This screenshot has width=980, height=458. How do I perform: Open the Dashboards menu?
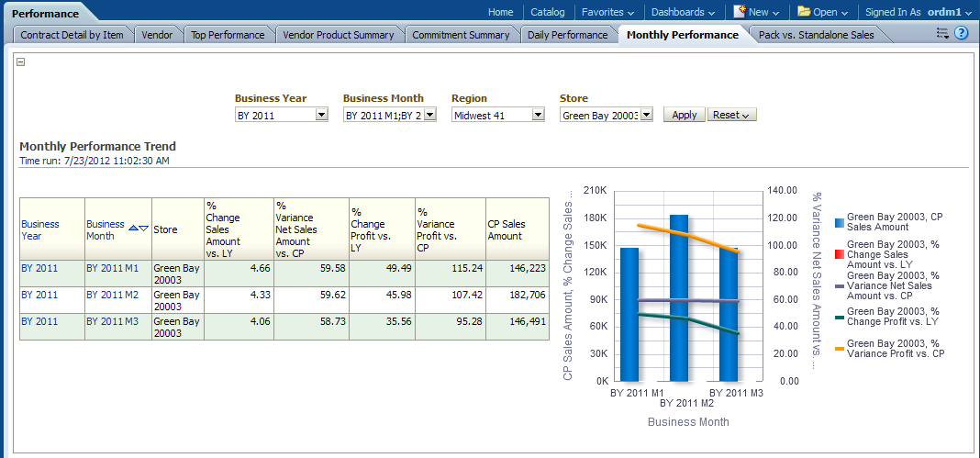click(684, 12)
